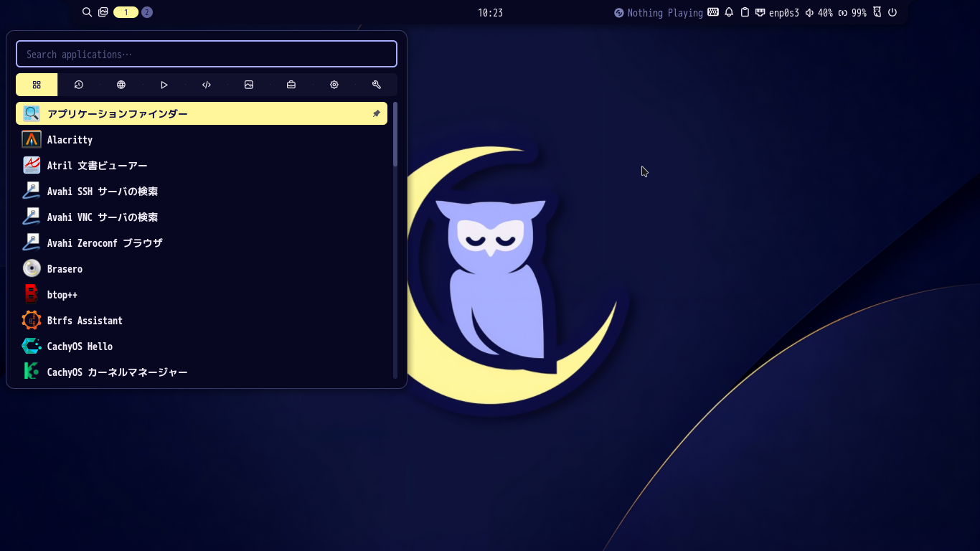Screen dimensions: 980x551
Task: Click the 'CachyOS Hello' label
Action: 80,347
